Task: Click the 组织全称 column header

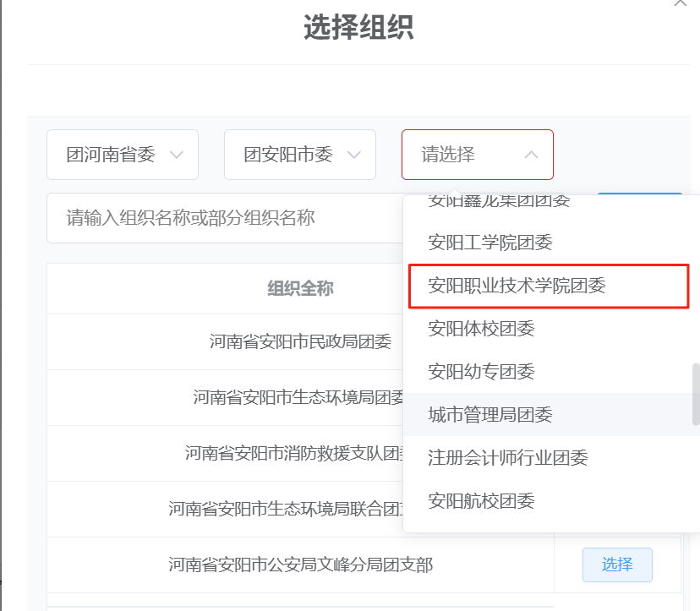Action: pos(300,288)
